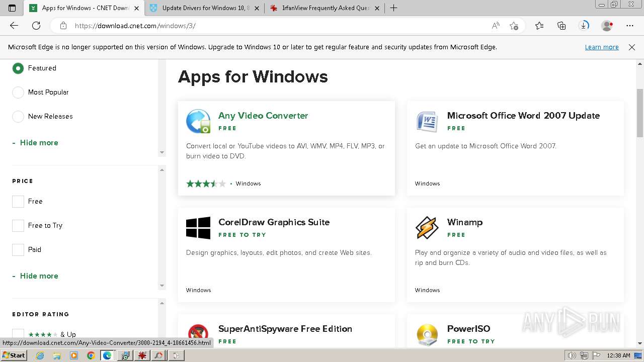Open the Learn more link
644x362 pixels.
(x=602, y=47)
